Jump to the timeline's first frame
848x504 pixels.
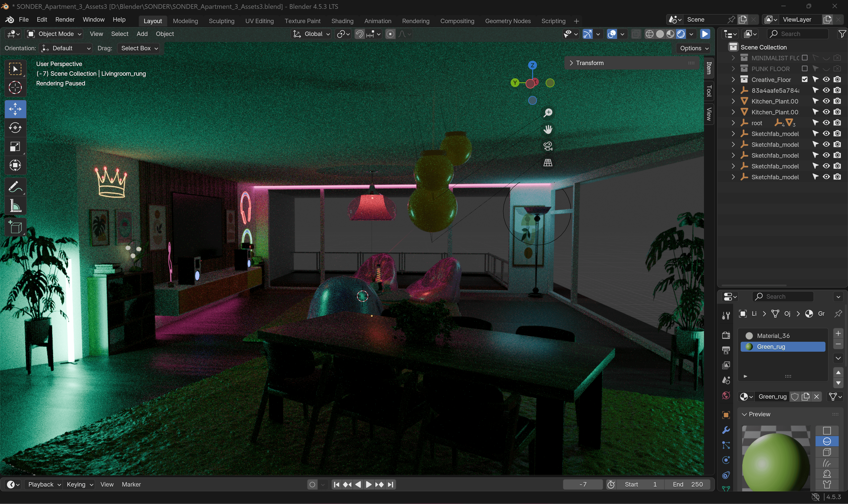pyautogui.click(x=336, y=485)
